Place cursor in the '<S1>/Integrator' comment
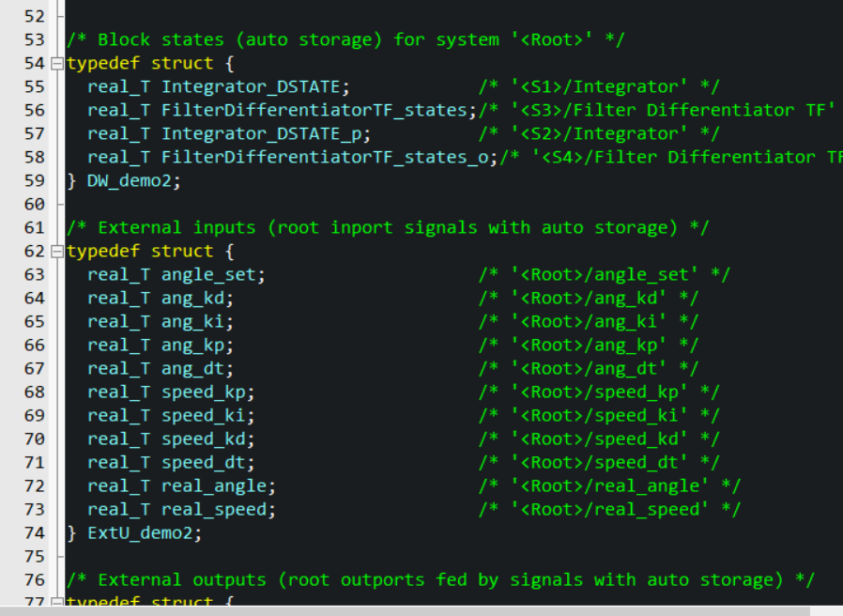The height and width of the screenshot is (616, 843). pyautogui.click(x=599, y=86)
